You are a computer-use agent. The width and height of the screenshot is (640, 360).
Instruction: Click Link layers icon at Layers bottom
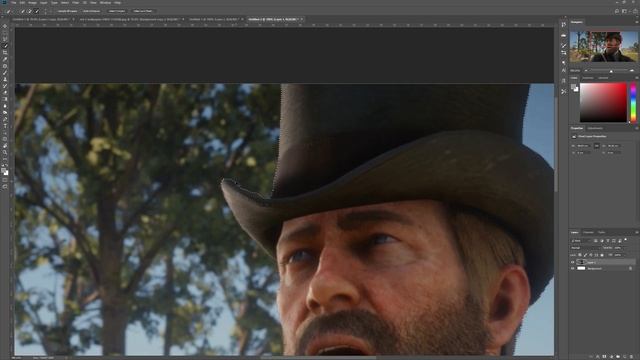pyautogui.click(x=591, y=357)
